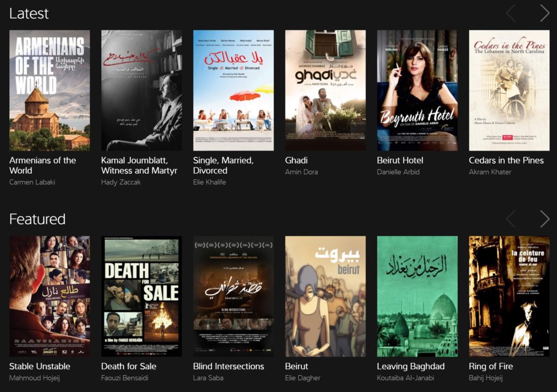Image resolution: width=557 pixels, height=392 pixels.
Task: Open the Single, Married, Divorced title link
Action: [223, 165]
